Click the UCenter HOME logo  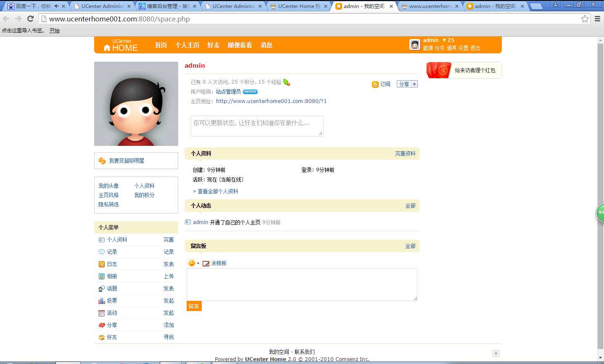point(121,45)
